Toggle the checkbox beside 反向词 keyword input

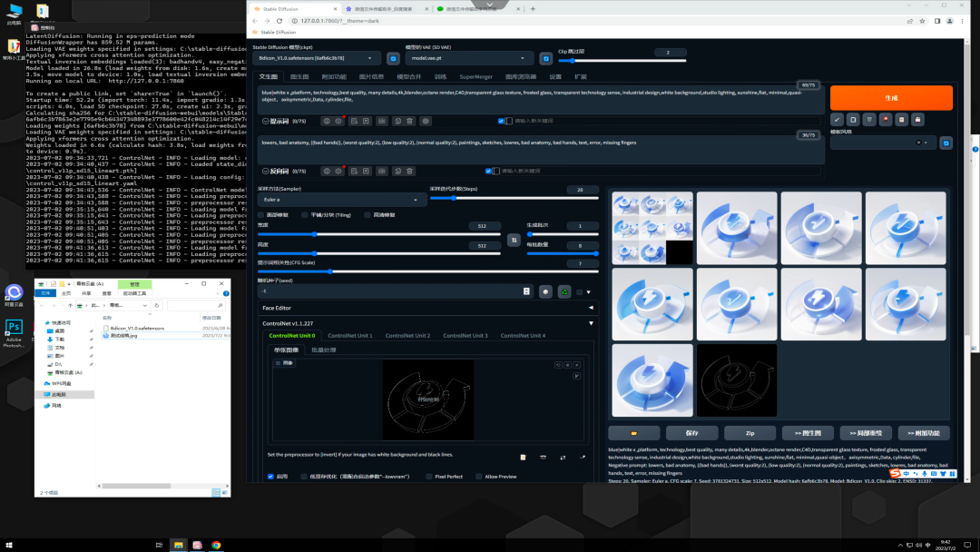pos(488,172)
